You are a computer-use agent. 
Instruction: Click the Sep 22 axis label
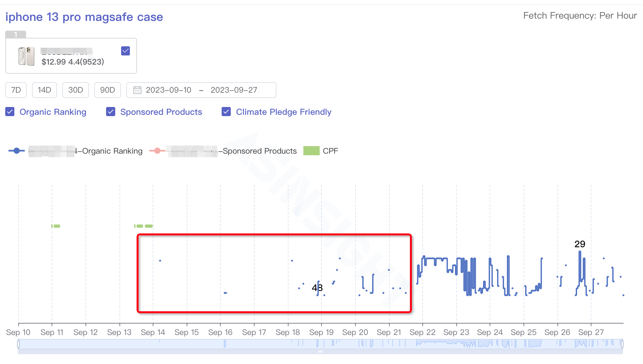click(x=422, y=332)
